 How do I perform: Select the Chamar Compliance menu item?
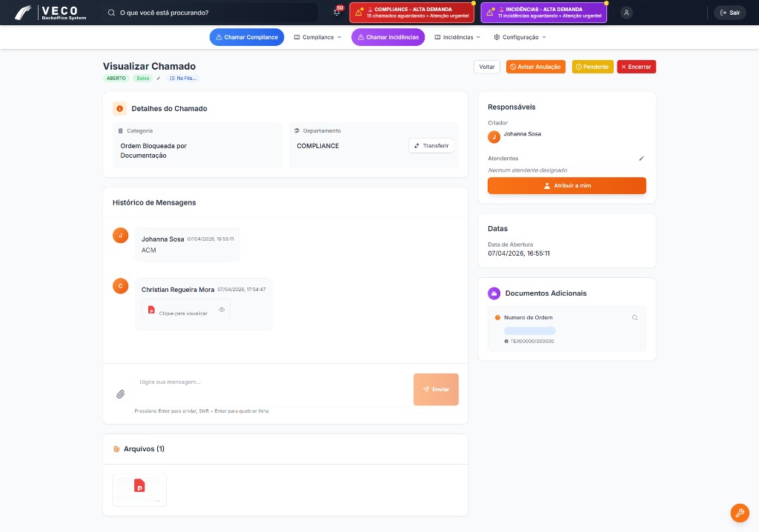click(248, 36)
